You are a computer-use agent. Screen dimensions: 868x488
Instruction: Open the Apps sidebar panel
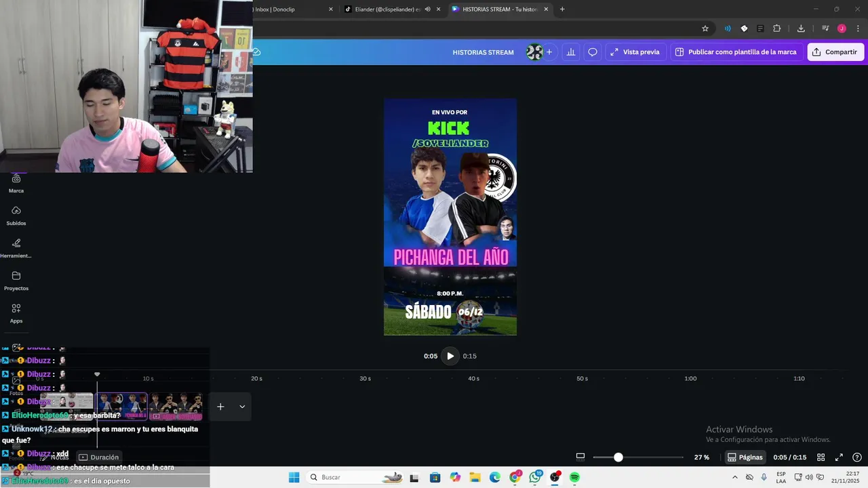(16, 313)
